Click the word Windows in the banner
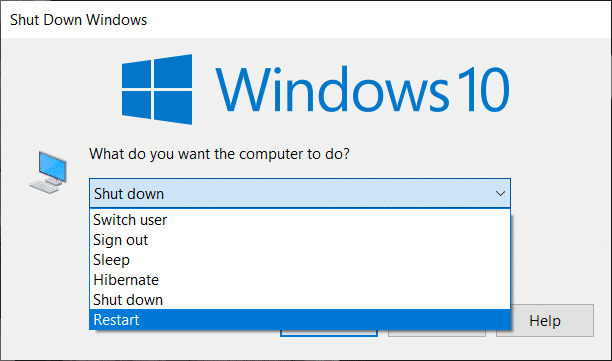 coord(332,90)
